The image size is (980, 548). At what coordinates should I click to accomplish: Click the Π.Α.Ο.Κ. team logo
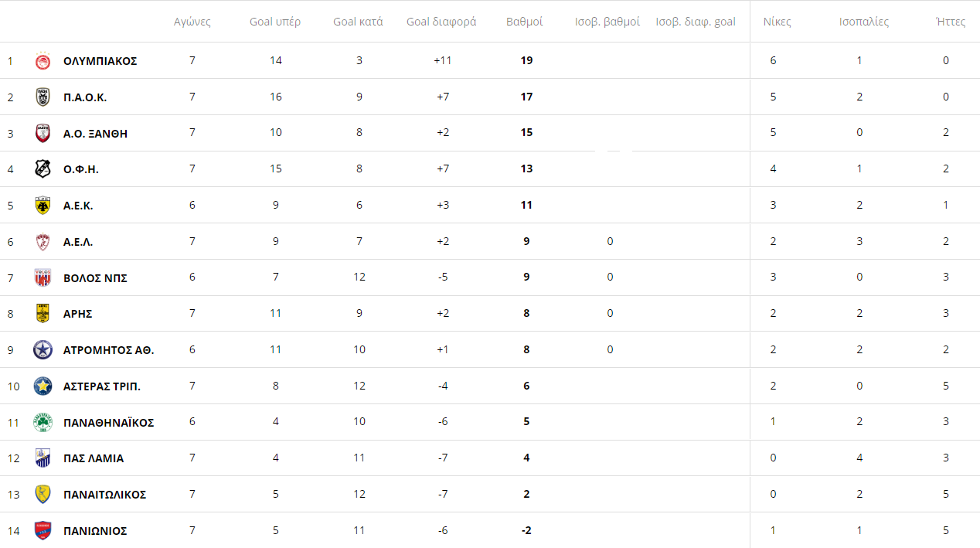43,97
